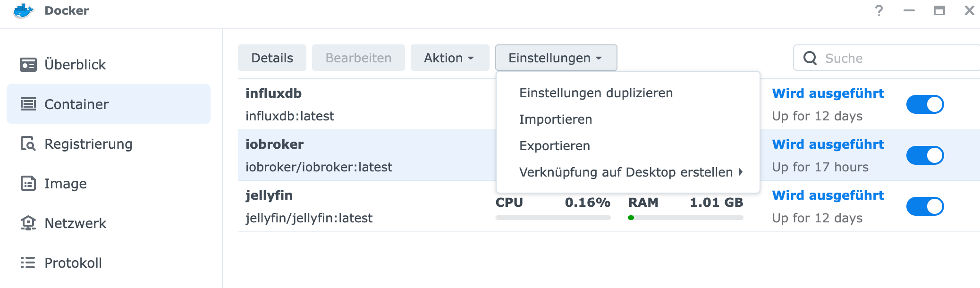This screenshot has width=980, height=288.
Task: Expand the Aktion dropdown
Action: tap(449, 58)
